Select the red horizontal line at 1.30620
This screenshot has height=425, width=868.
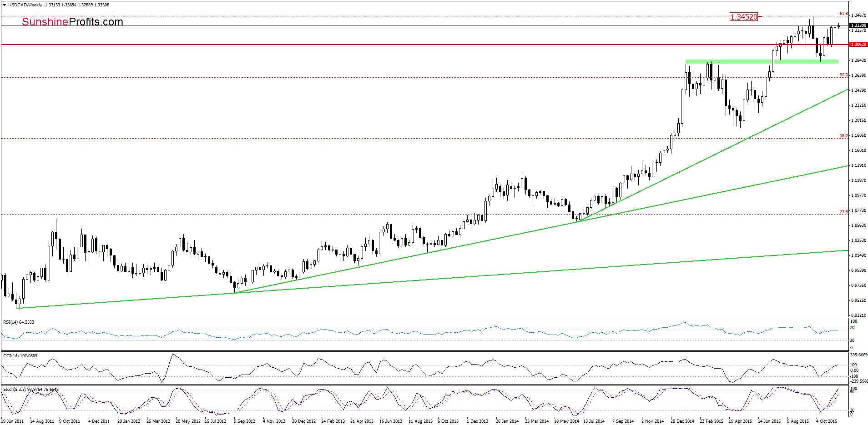tap(425, 45)
